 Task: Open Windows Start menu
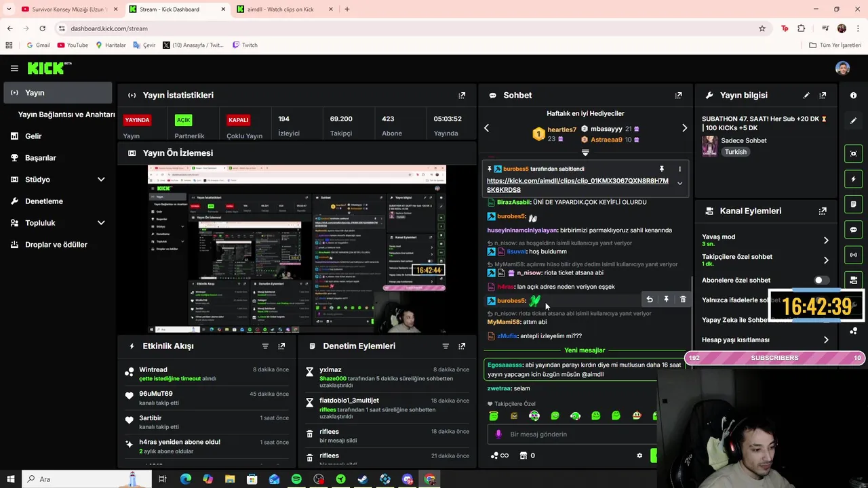tap(10, 479)
